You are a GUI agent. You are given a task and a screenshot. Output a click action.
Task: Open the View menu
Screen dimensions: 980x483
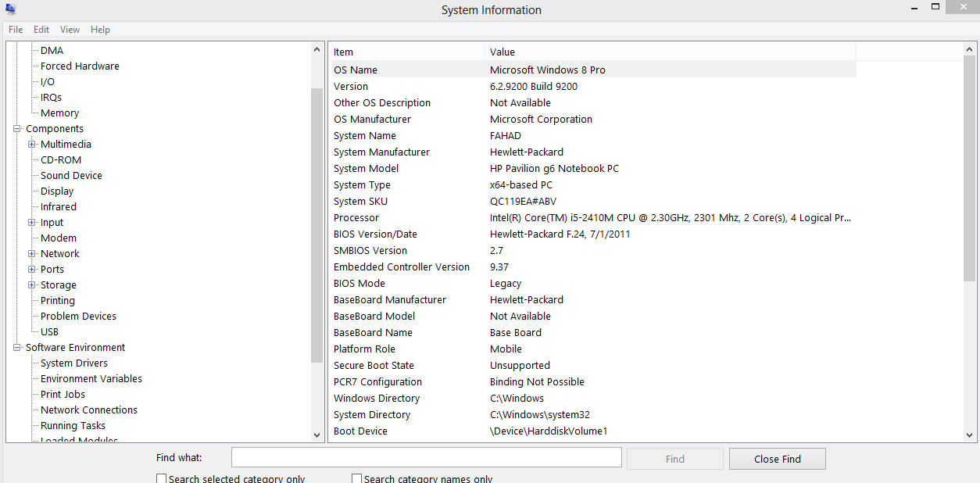pyautogui.click(x=70, y=30)
